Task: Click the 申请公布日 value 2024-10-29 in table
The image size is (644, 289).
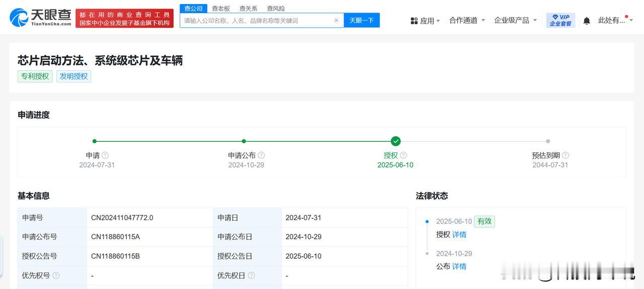Action: (x=303, y=237)
